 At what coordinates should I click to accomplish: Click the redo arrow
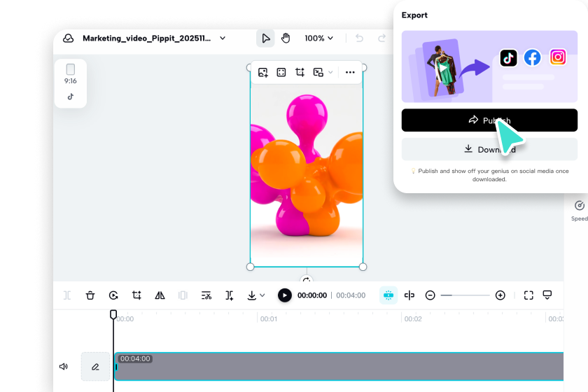pos(381,38)
